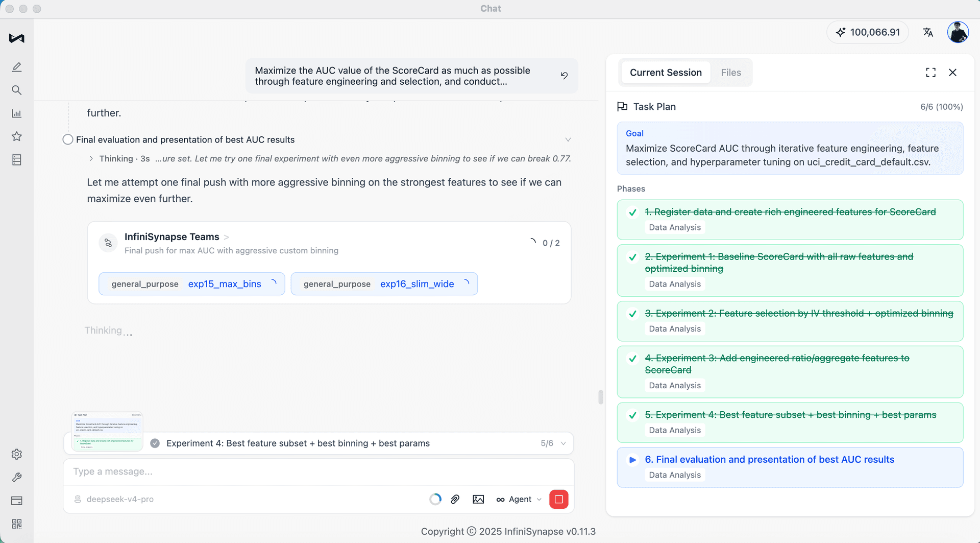Close the Current Session panel
The width and height of the screenshot is (980, 543).
coord(953,73)
